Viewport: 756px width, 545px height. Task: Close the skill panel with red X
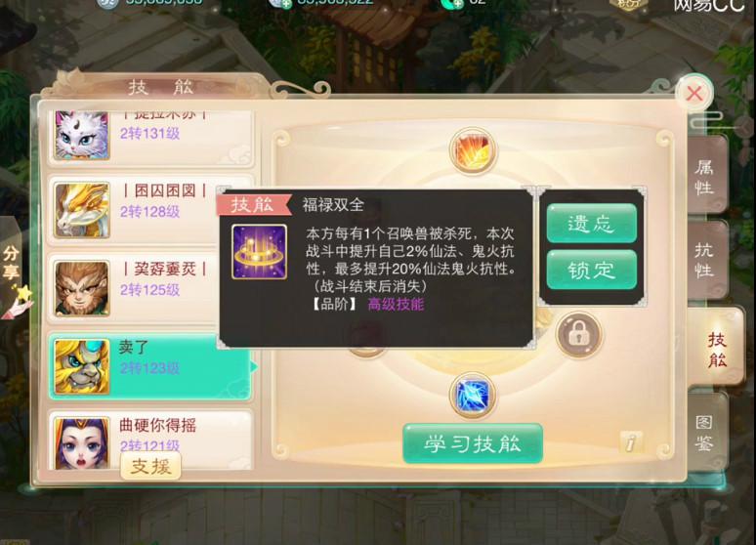pyautogui.click(x=694, y=93)
